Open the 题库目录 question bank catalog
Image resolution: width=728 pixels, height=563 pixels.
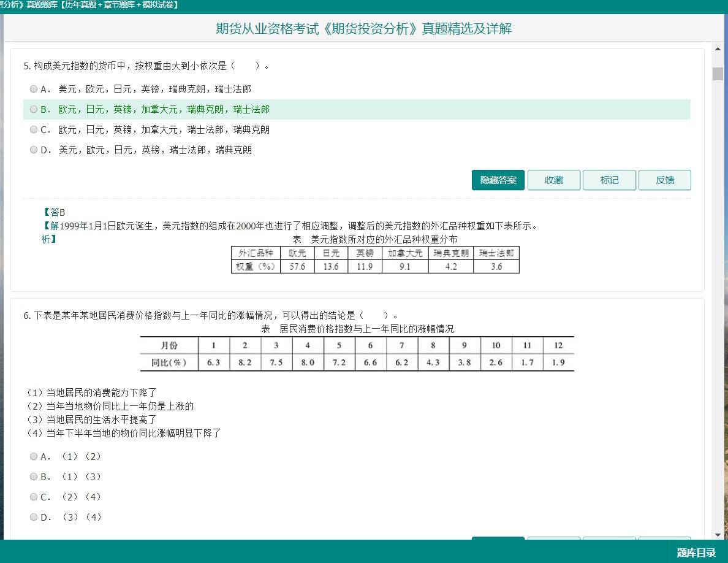[696, 553]
